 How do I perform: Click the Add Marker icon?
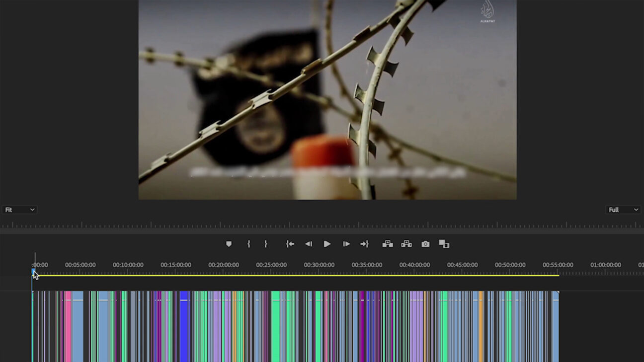(x=229, y=244)
